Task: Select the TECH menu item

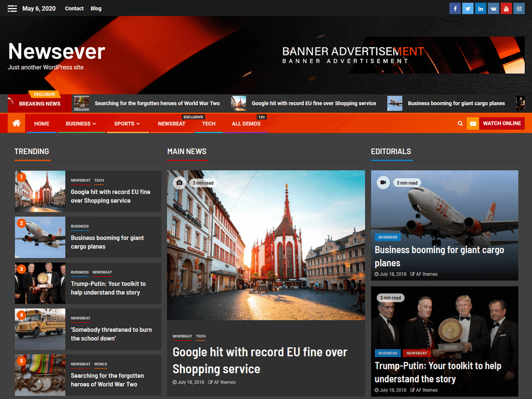Action: pyautogui.click(x=208, y=123)
